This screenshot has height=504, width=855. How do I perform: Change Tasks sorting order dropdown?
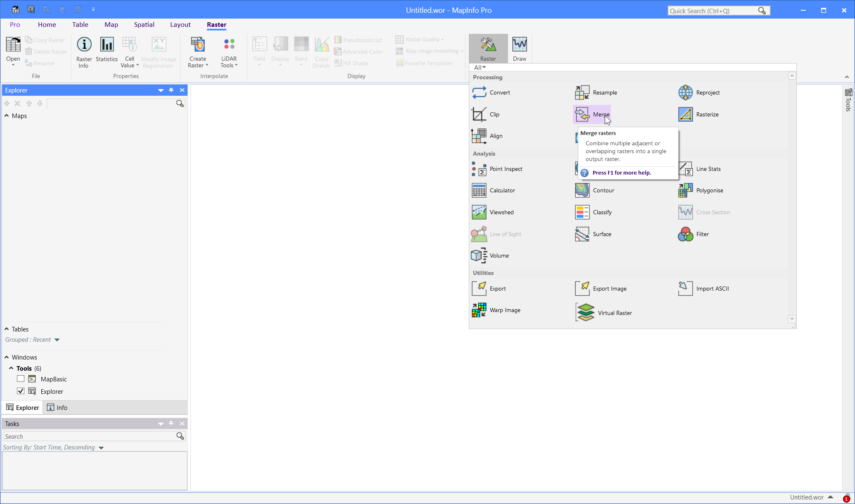point(101,447)
